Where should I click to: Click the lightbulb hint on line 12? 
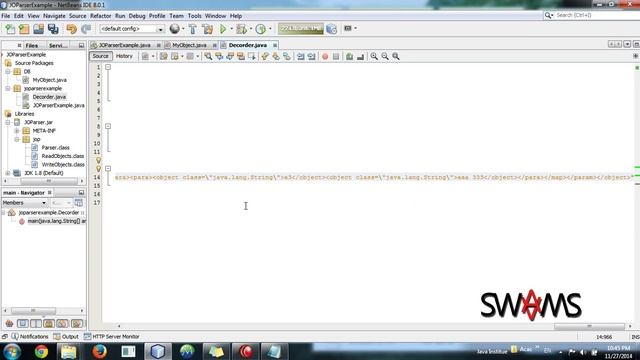[x=98, y=160]
